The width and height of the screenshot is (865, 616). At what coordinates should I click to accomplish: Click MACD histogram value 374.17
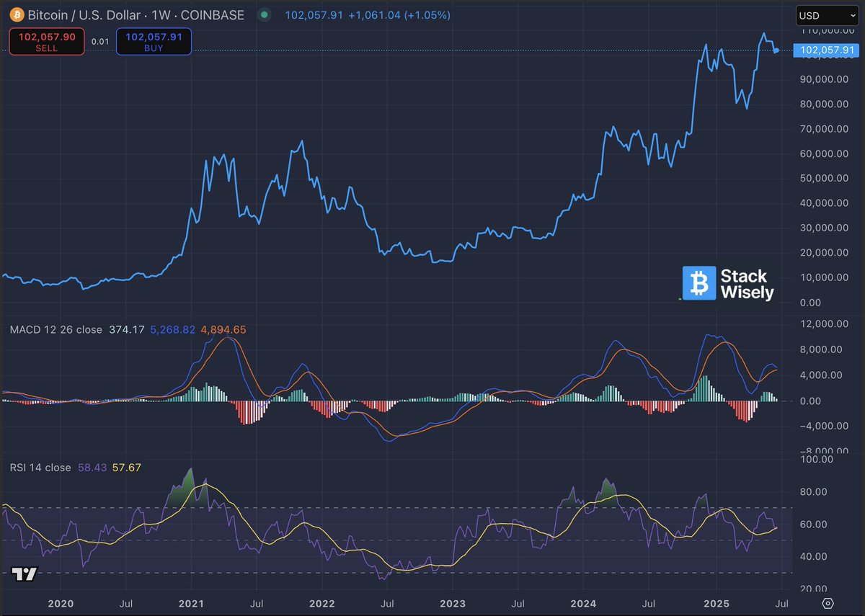coord(126,329)
